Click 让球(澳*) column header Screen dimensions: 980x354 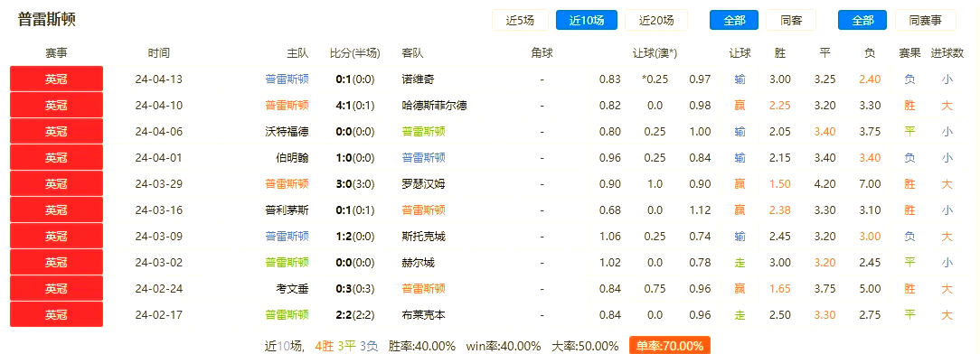[x=655, y=53]
